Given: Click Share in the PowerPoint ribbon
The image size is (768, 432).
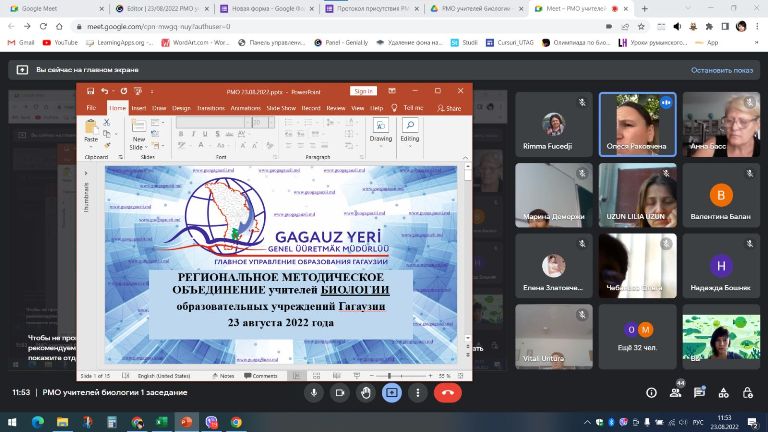Looking at the screenshot, I should [x=449, y=108].
